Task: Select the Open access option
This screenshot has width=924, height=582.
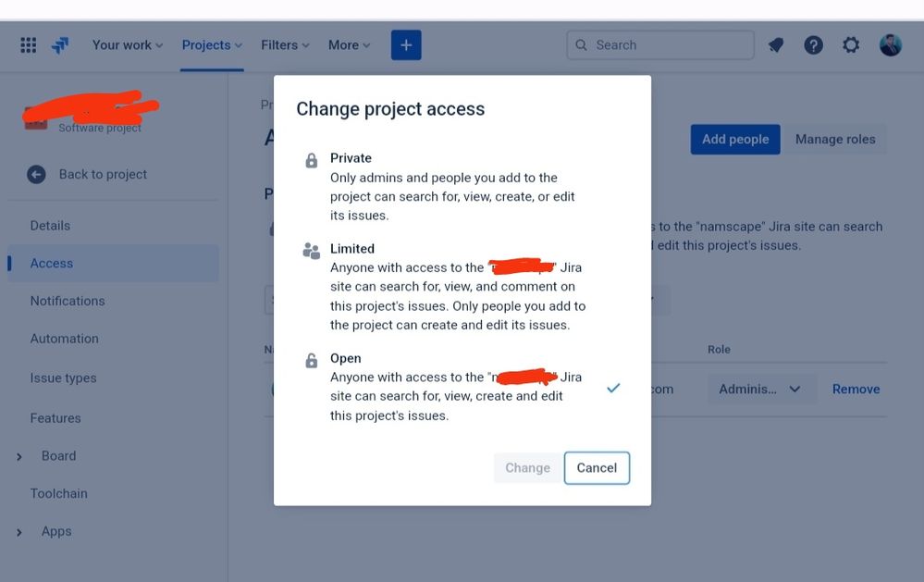Action: coord(462,387)
